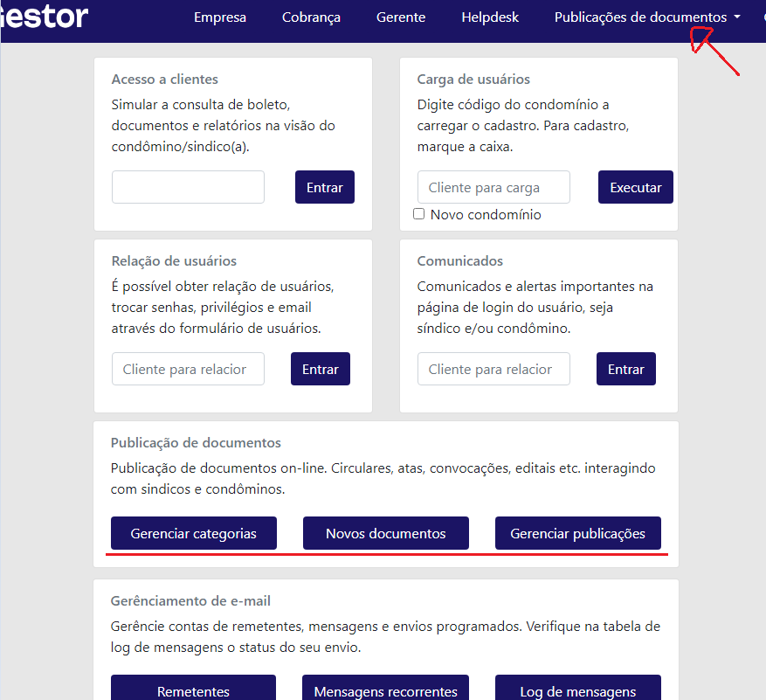Open the Cobrança menu
766x700 pixels.
click(x=311, y=17)
